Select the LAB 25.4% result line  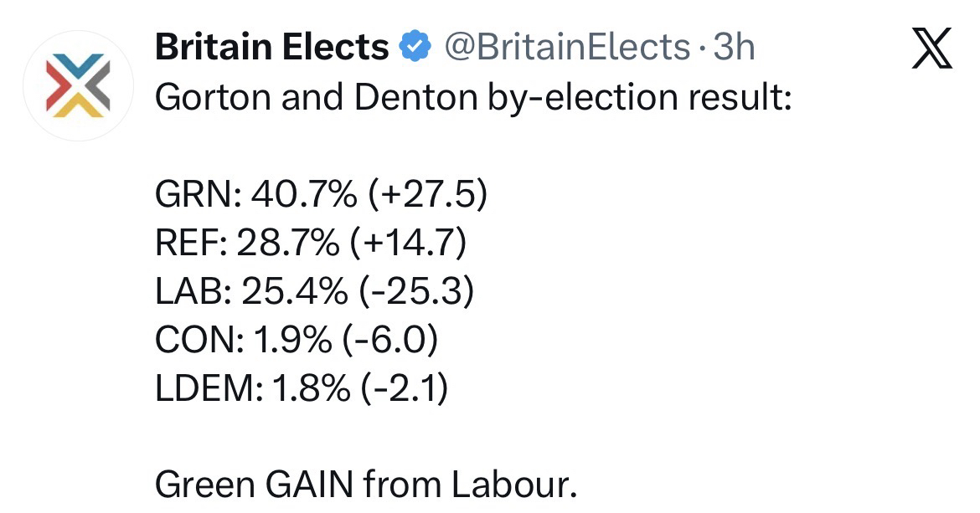tap(315, 292)
